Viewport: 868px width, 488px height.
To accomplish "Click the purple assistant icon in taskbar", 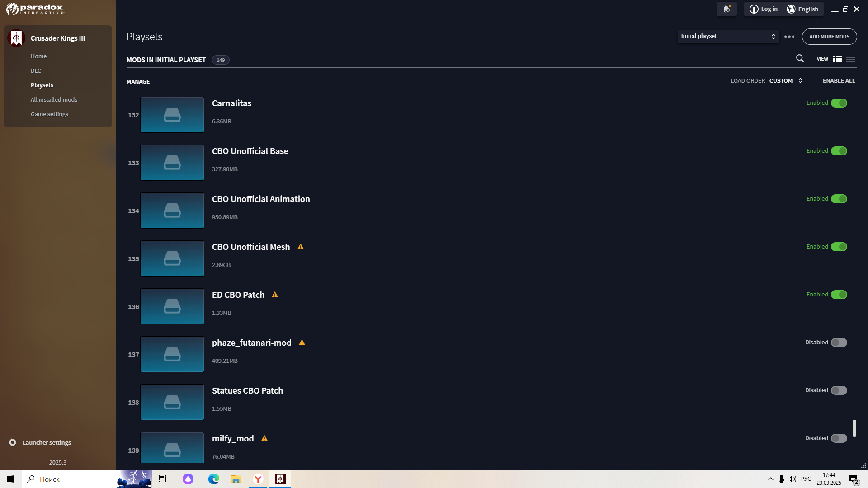I will click(188, 479).
